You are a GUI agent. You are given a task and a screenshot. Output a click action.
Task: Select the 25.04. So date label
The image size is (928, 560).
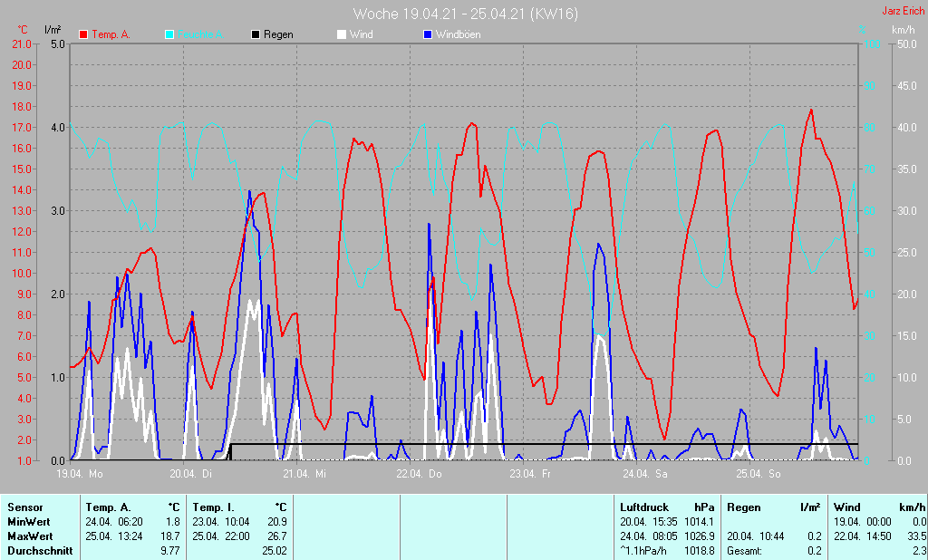[x=759, y=474]
